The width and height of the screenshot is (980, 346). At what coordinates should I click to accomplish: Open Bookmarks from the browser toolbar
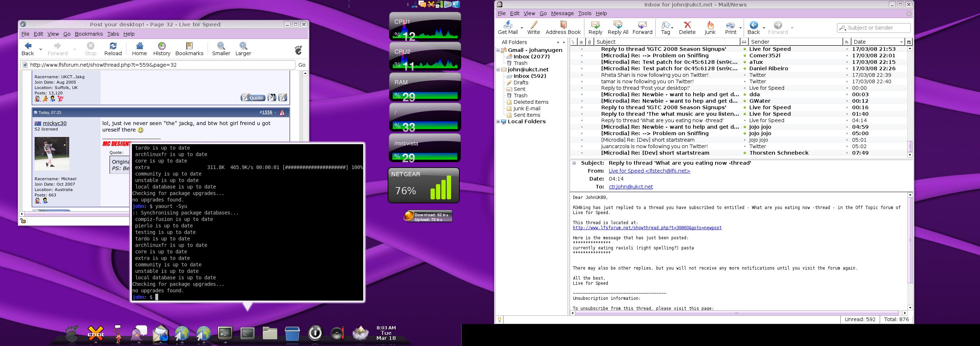pos(189,49)
